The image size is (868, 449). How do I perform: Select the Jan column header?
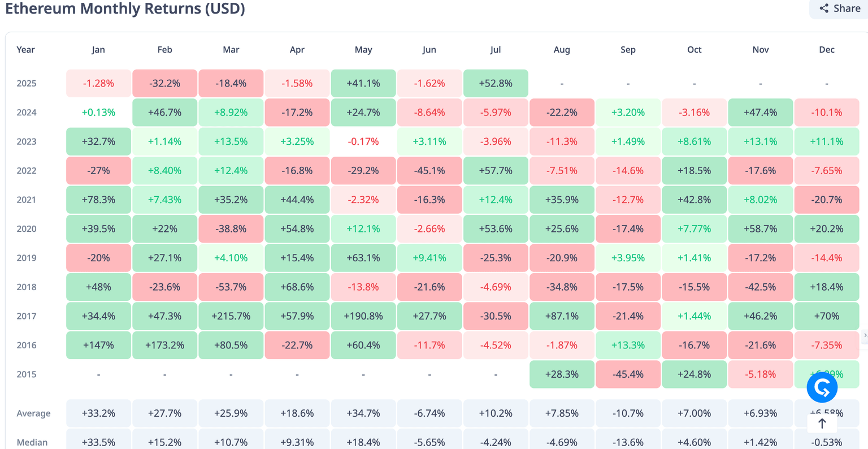(98, 50)
